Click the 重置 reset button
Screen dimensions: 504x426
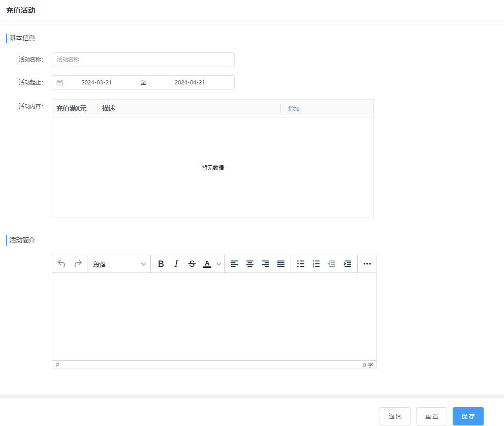pos(431,416)
